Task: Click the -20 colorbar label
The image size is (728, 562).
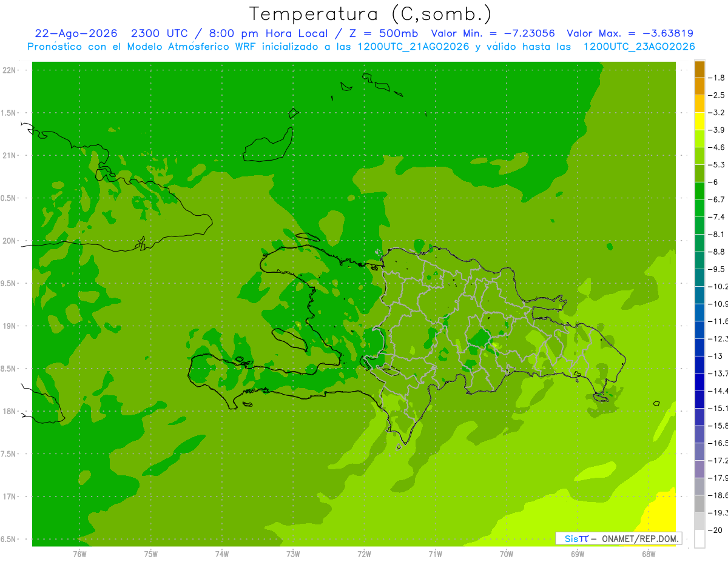Action: click(x=716, y=530)
